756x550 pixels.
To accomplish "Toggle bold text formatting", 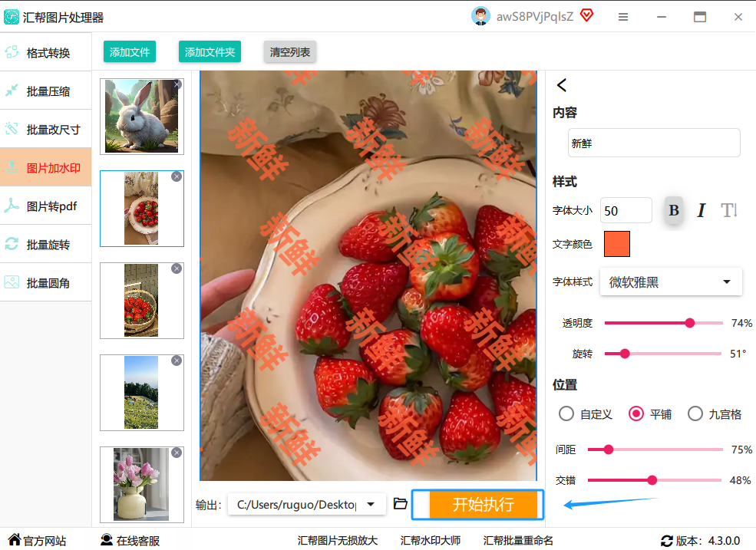I will (x=674, y=210).
